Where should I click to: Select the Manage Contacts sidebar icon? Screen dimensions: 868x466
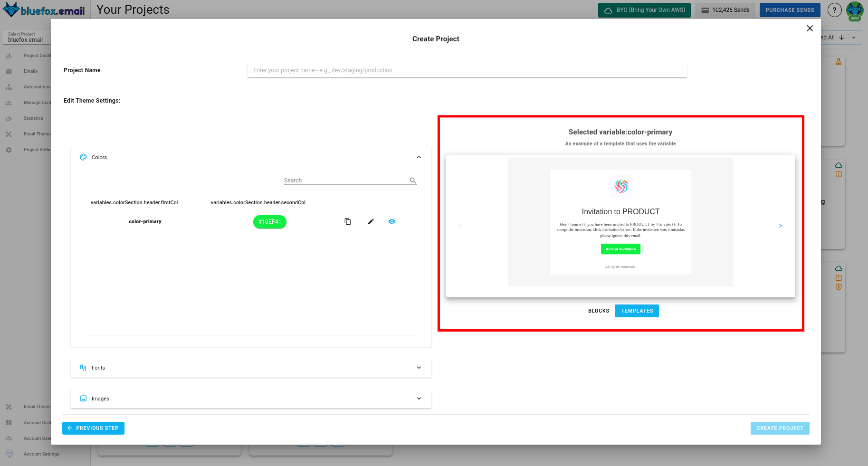(x=9, y=102)
